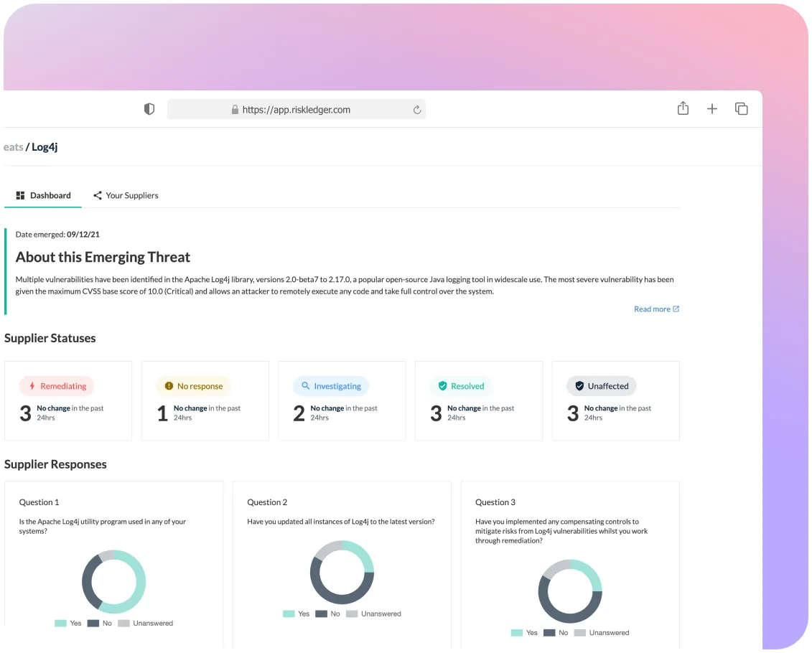Click the external link icon after Read more
The width and height of the screenshot is (812, 653).
pos(676,309)
